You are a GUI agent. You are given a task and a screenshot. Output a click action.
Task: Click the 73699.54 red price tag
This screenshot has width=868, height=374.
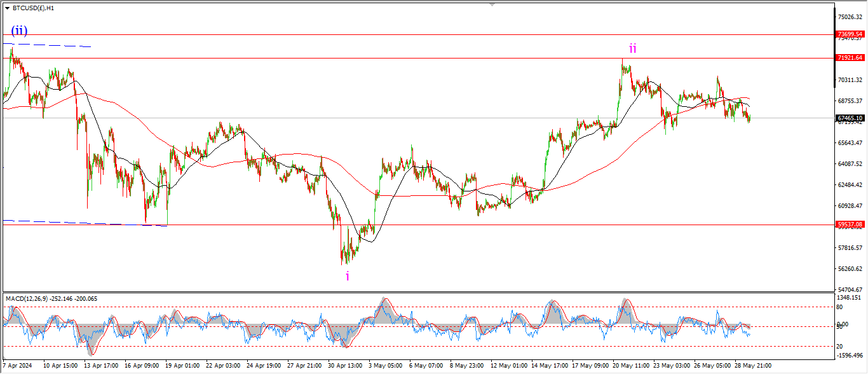850,34
